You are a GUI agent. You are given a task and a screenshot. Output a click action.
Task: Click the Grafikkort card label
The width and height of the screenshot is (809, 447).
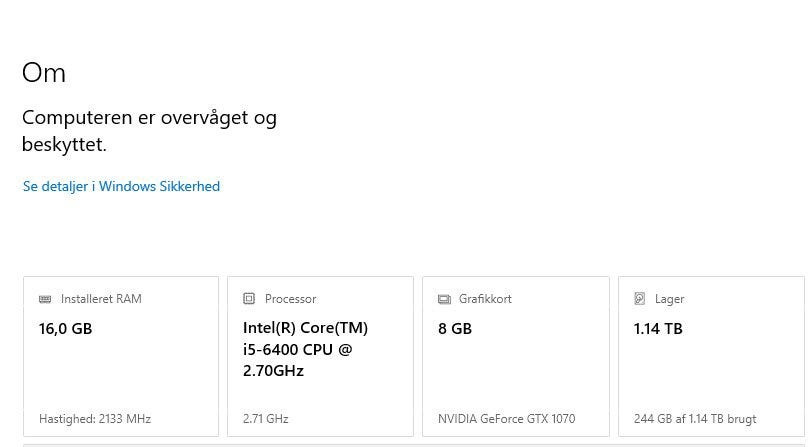(485, 299)
